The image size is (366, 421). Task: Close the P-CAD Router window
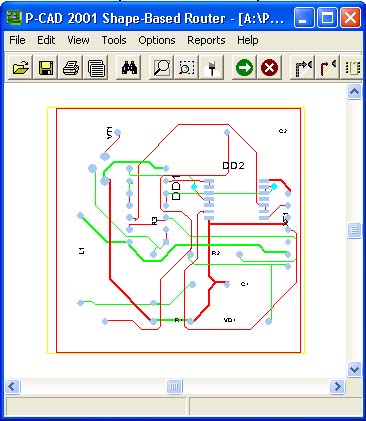coord(350,17)
